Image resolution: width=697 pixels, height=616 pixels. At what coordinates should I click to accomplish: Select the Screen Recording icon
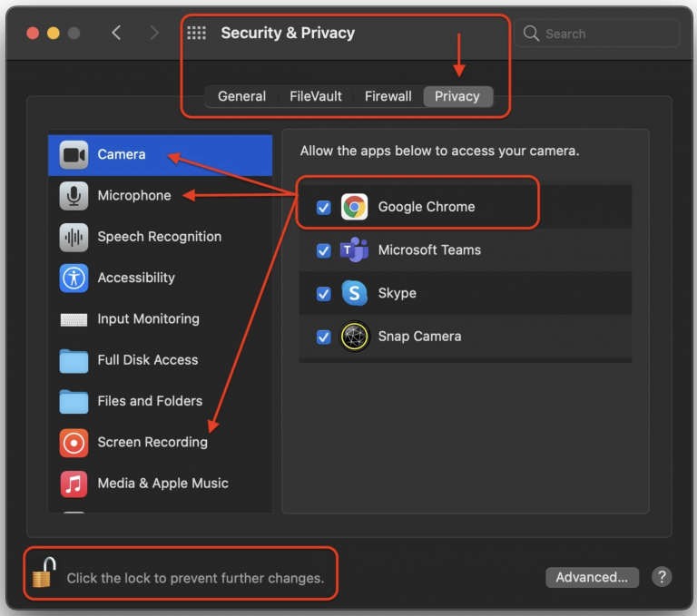[x=74, y=443]
